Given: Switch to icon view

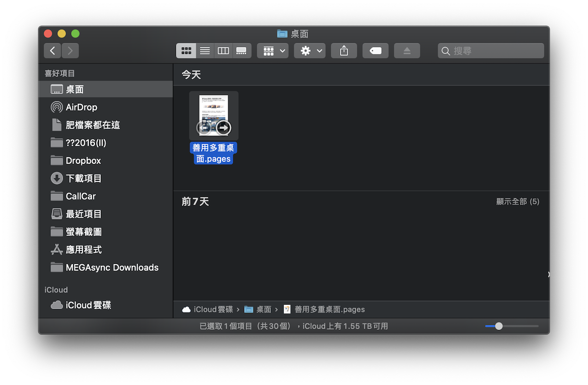Looking at the screenshot, I should [186, 50].
